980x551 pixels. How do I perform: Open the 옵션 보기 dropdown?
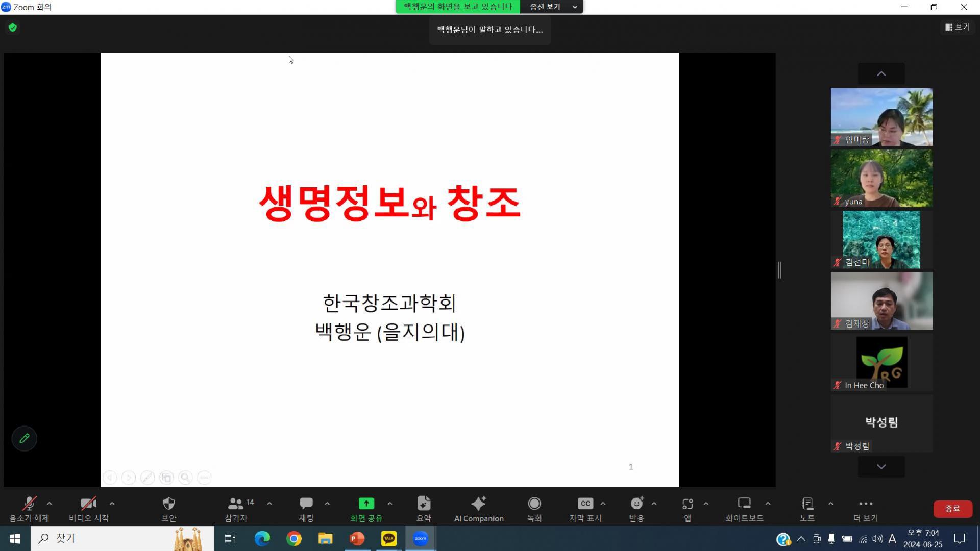552,7
